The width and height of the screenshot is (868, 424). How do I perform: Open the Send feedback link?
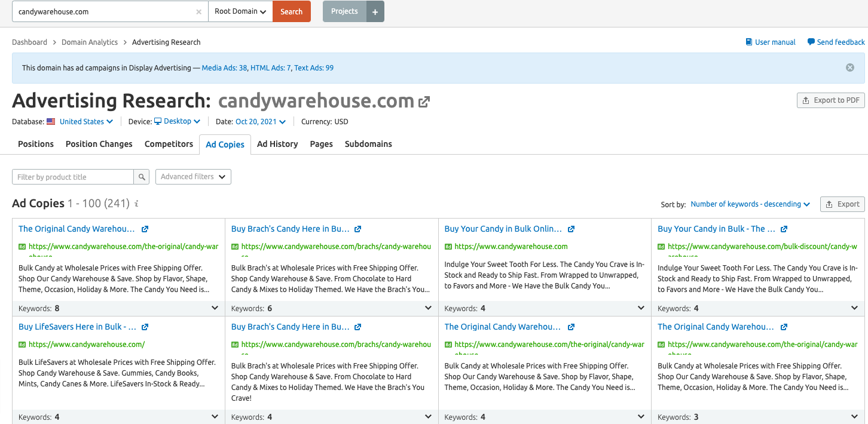click(836, 42)
